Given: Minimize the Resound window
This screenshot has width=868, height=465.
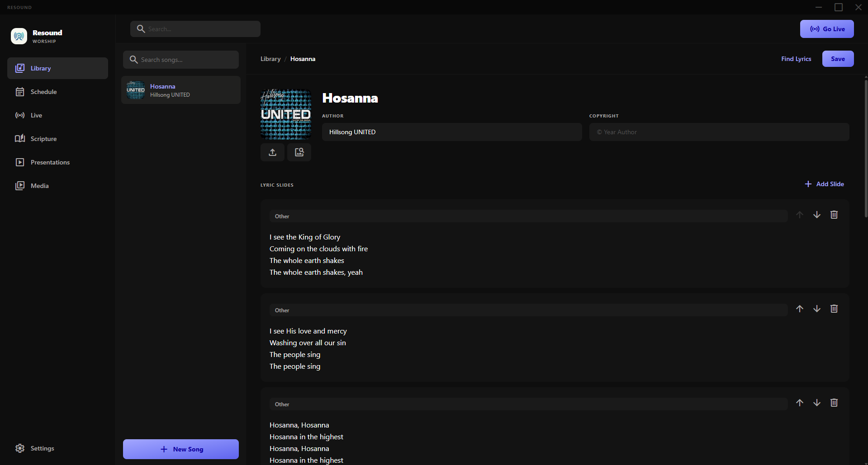Looking at the screenshot, I should click(x=819, y=7).
